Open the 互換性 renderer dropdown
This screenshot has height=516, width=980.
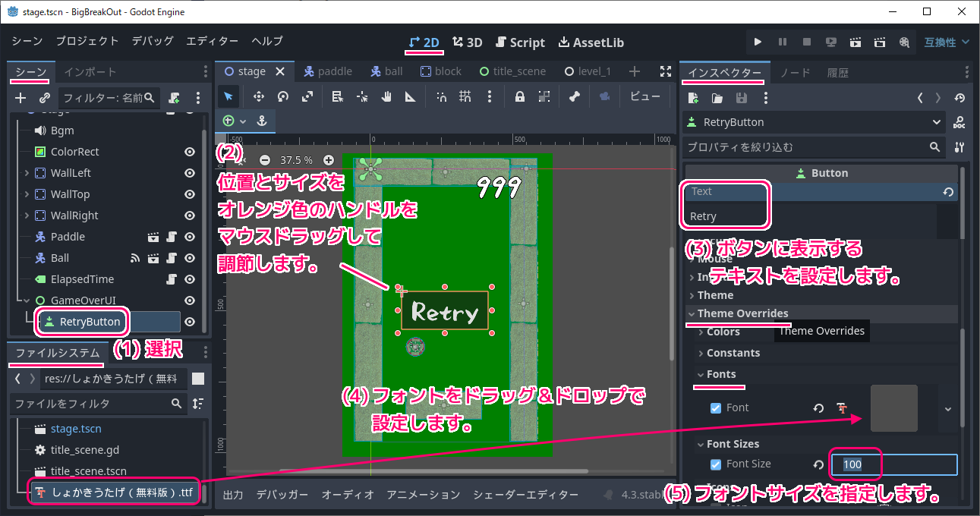(x=946, y=42)
